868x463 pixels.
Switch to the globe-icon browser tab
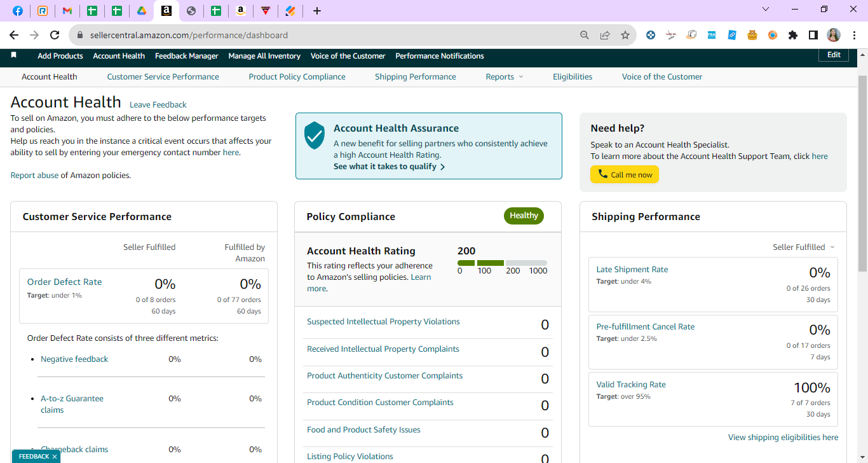point(191,11)
